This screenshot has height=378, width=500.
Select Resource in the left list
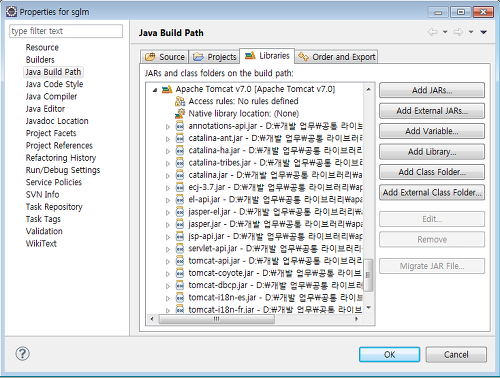pos(42,47)
